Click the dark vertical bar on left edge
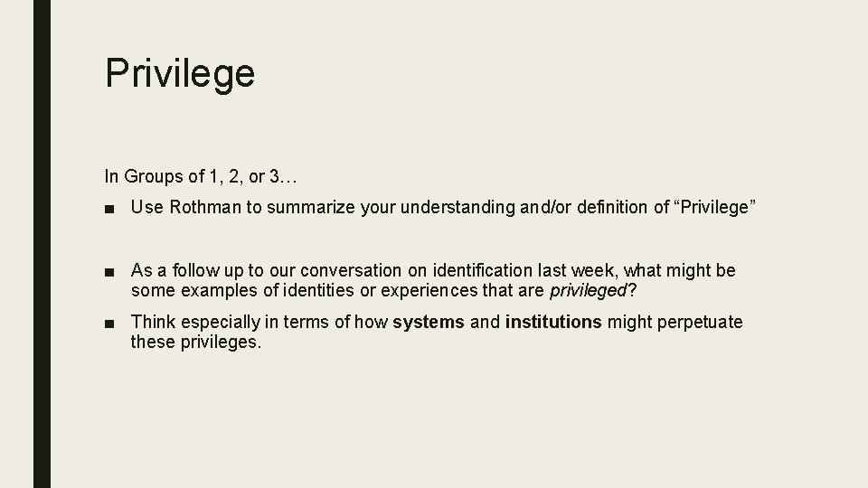Image resolution: width=868 pixels, height=488 pixels. [42, 244]
